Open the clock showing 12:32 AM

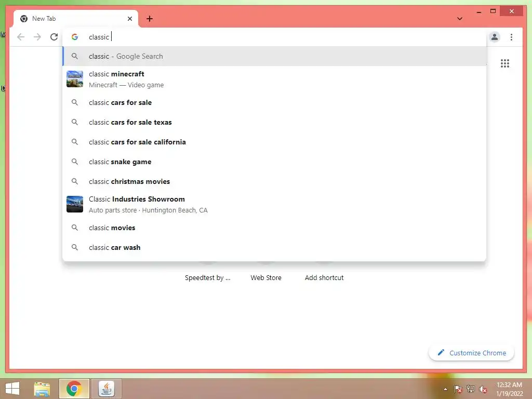pos(509,389)
